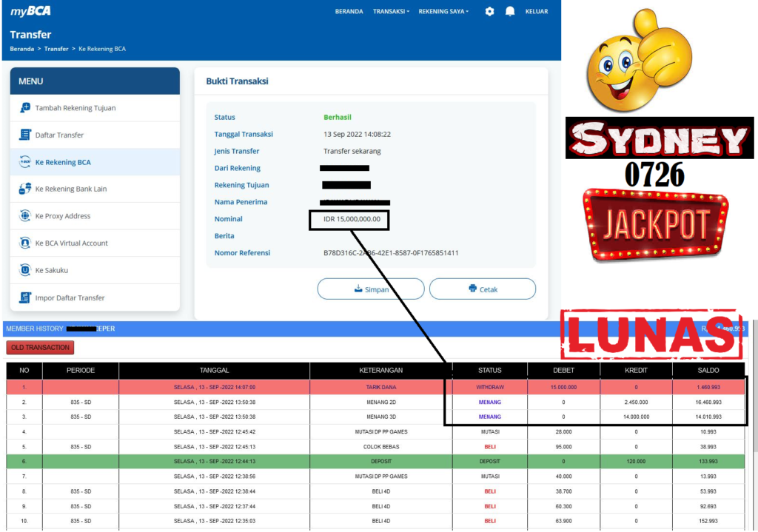
Task: Click the TANGGAL column header
Action: [x=214, y=371]
